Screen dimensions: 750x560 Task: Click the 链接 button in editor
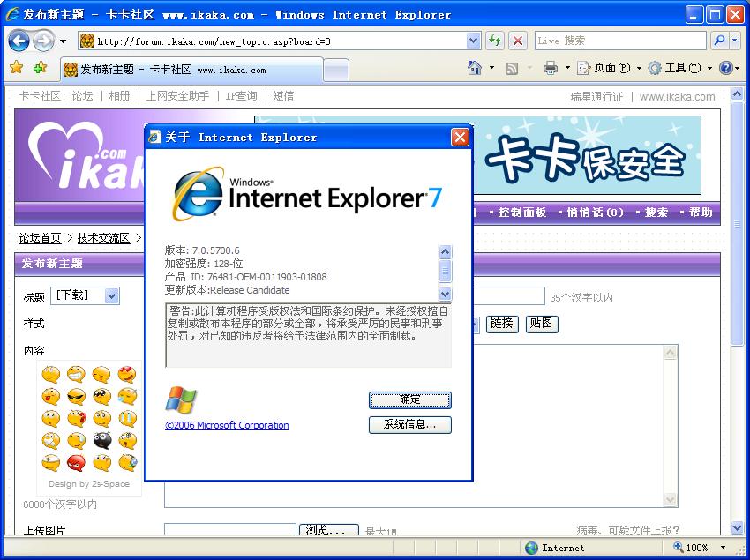[x=502, y=324]
